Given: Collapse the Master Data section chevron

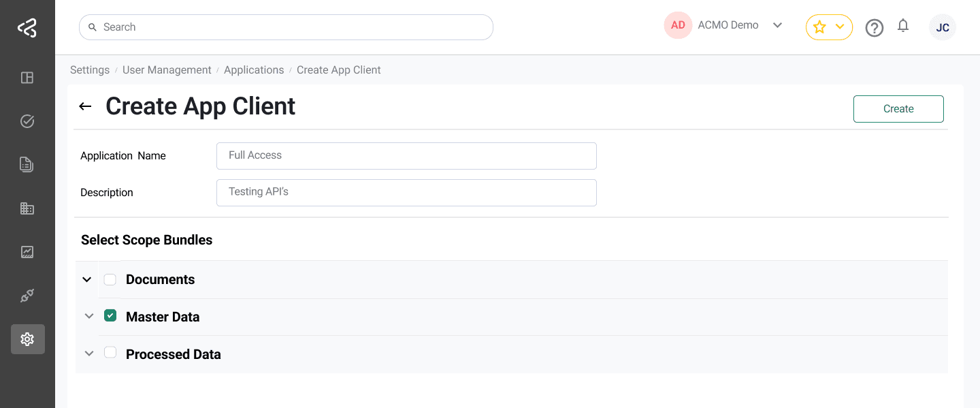Looking at the screenshot, I should 88,315.
